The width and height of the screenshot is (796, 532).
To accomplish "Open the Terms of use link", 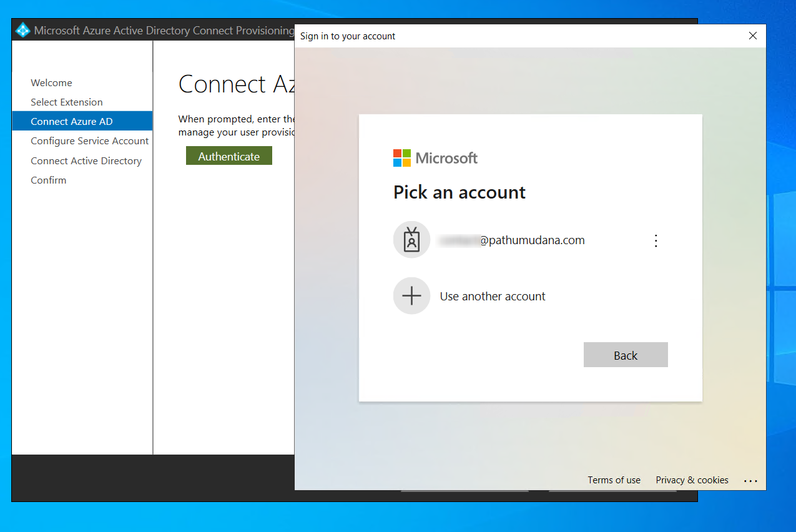I will coord(614,480).
